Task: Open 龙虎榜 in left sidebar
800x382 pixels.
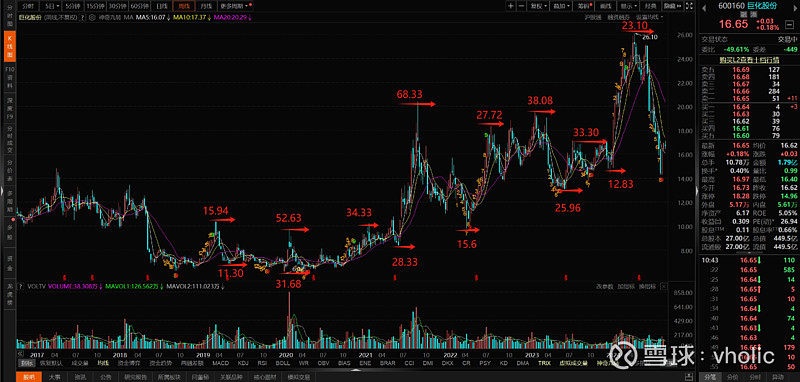Action: [9, 294]
